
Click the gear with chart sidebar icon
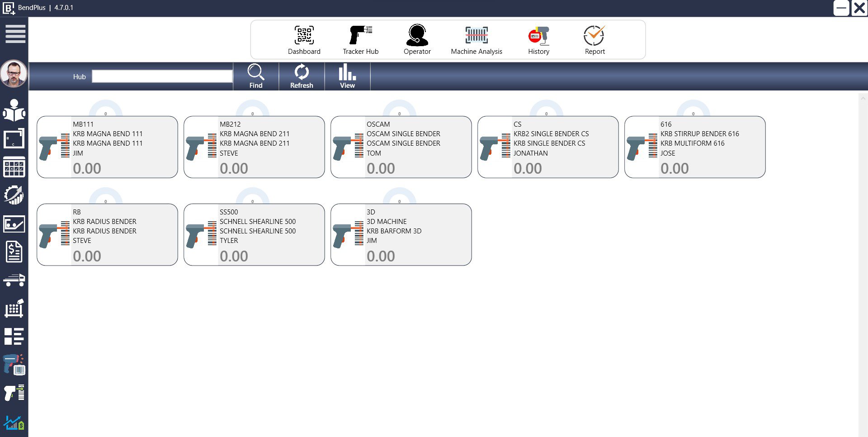point(14,195)
